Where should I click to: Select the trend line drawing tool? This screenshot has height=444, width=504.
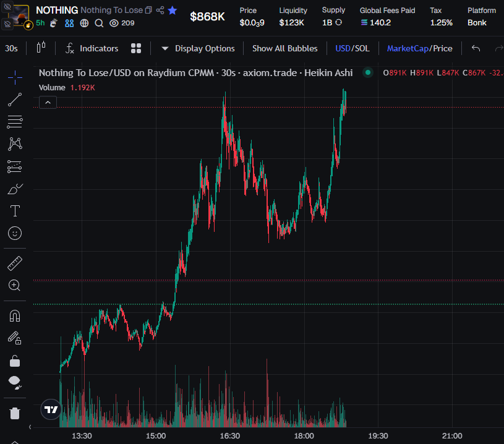pos(15,100)
